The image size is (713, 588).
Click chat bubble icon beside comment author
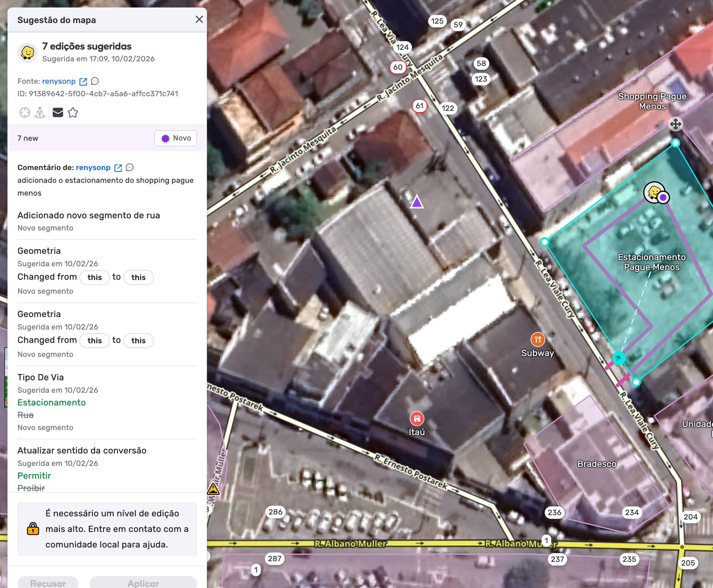(x=130, y=167)
